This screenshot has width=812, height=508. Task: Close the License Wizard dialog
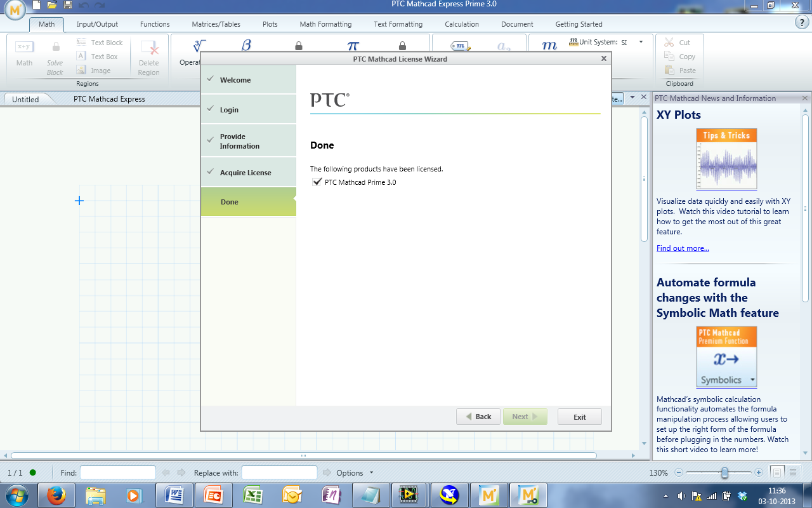click(604, 58)
